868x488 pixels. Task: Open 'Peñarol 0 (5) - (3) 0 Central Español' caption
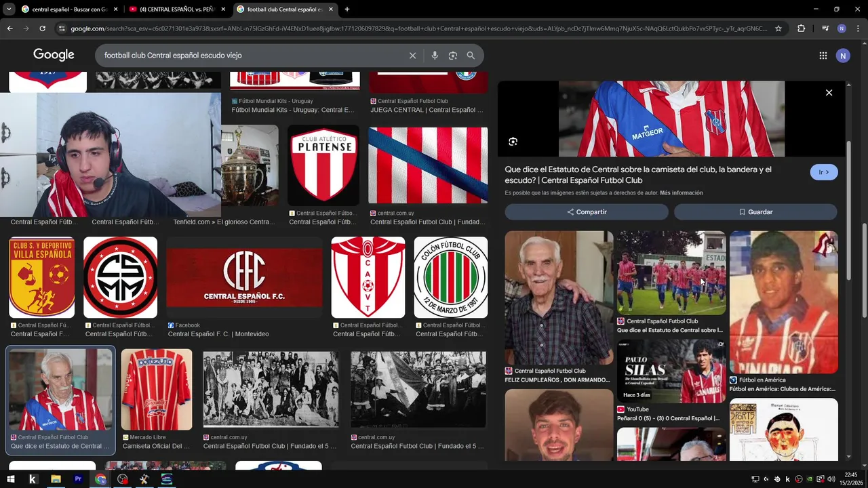pos(669,418)
